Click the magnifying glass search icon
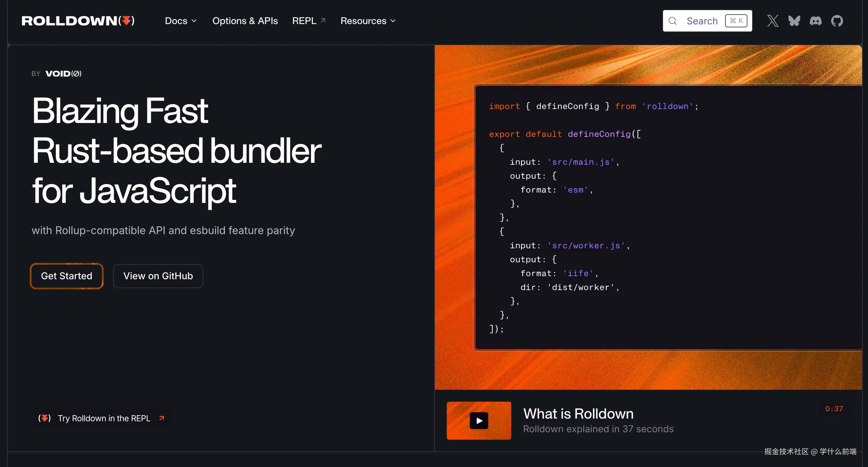 point(673,21)
